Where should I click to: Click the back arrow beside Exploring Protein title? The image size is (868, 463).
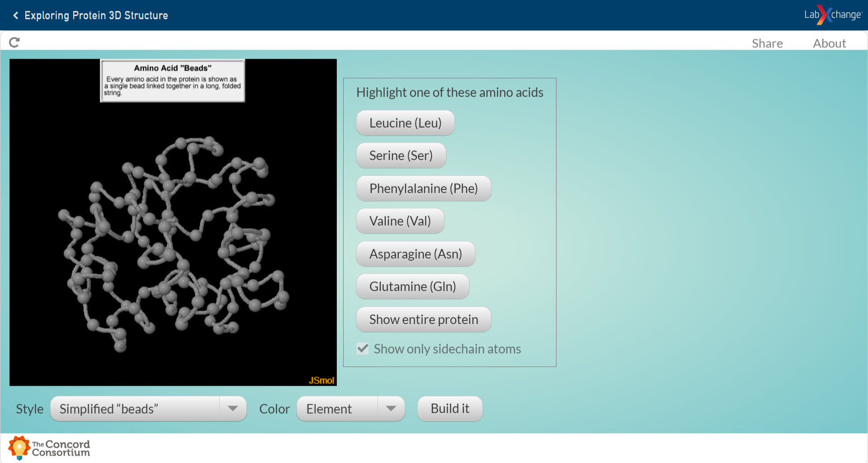point(16,15)
